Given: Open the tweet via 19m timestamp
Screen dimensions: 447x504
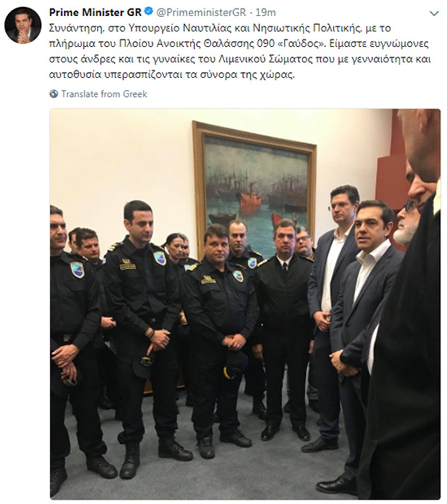Looking at the screenshot, I should [x=266, y=13].
